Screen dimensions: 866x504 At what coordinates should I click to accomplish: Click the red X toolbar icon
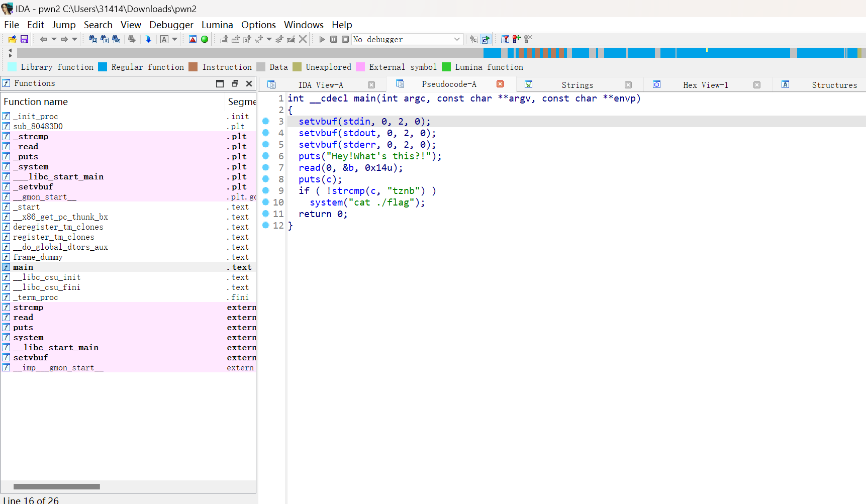303,39
